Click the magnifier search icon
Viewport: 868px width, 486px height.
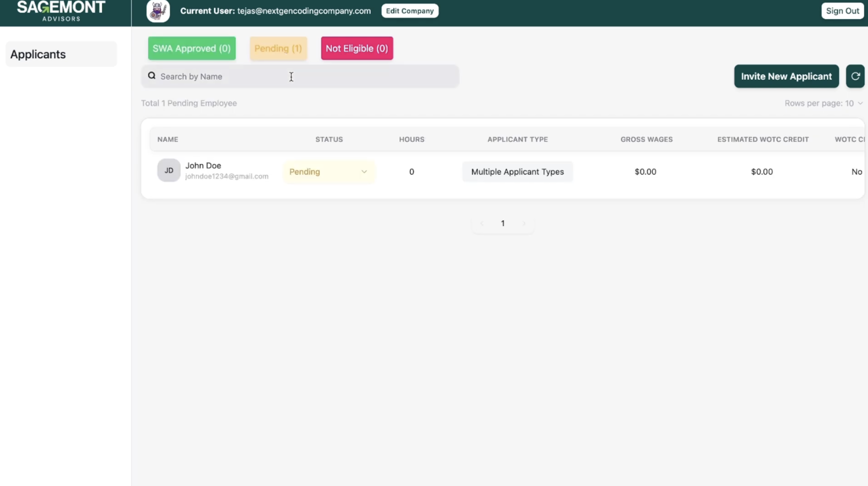(152, 76)
